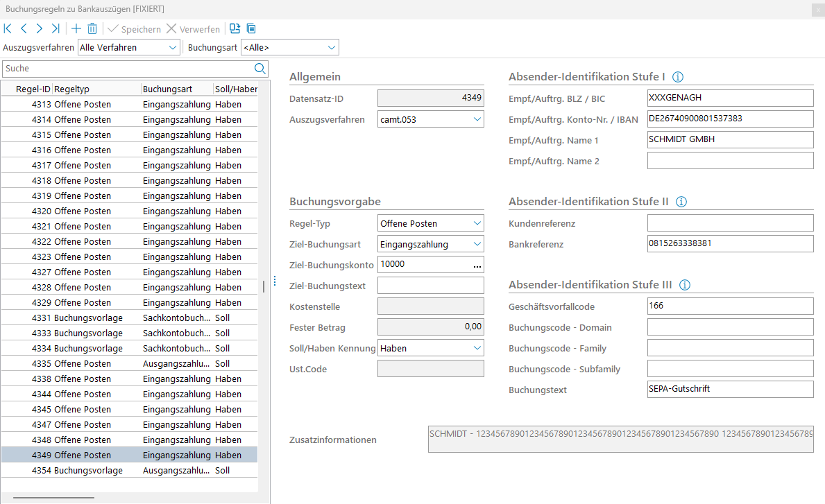The image size is (825, 504).
Task: Click the export icon in toolbar
Action: (x=235, y=29)
